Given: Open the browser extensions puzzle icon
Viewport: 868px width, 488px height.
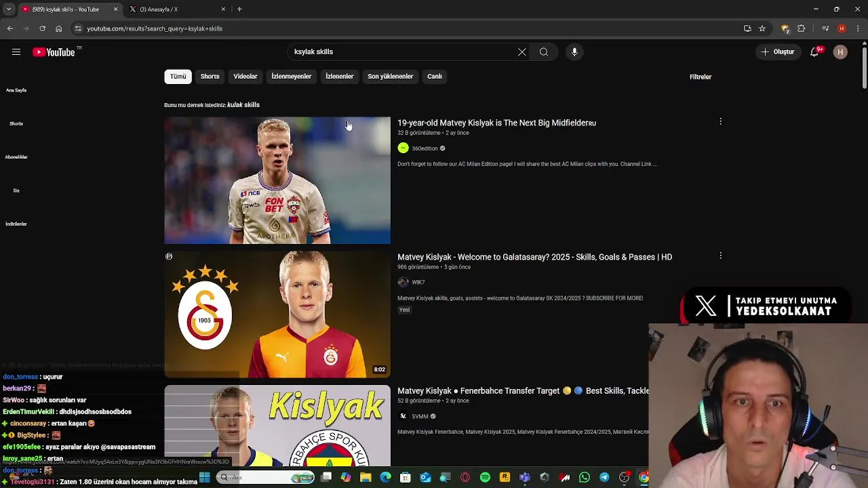Looking at the screenshot, I should (x=801, y=28).
